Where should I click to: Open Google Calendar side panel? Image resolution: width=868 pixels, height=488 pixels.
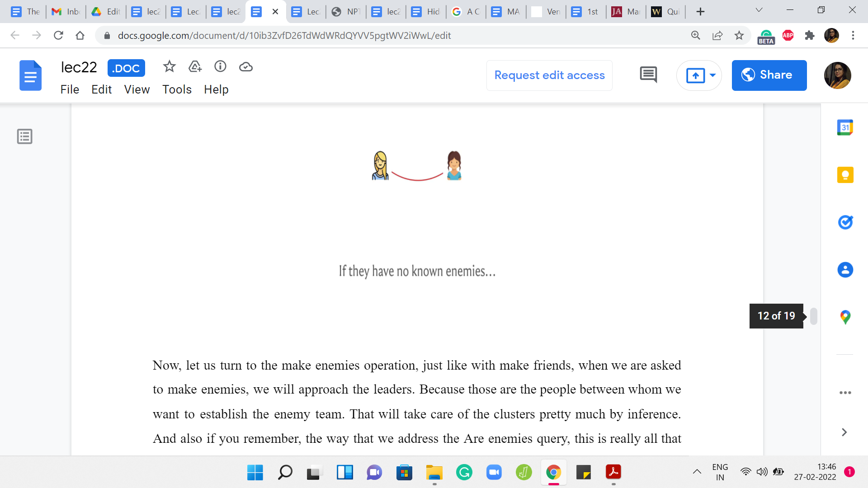click(845, 128)
